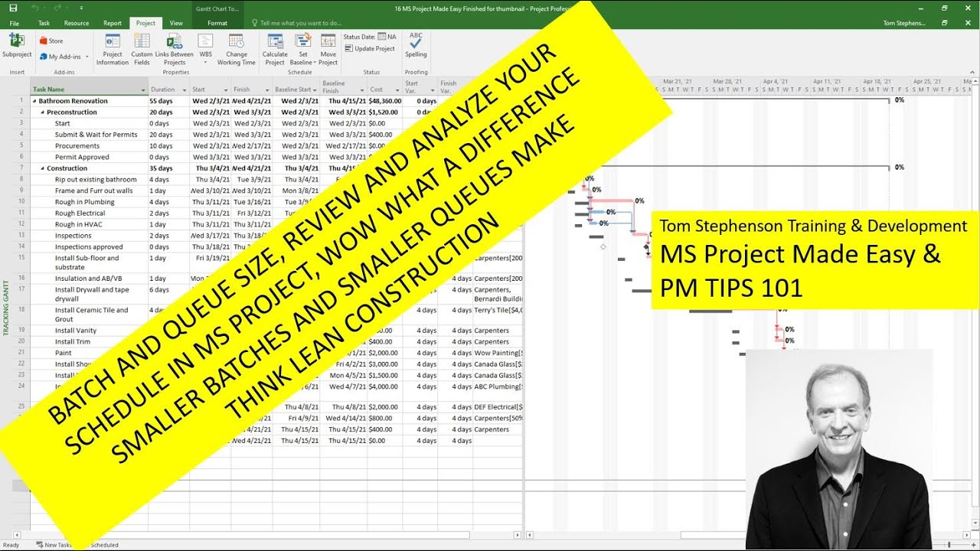Click the Status Date calendar icon
Image resolution: width=980 pixels, height=551 pixels.
click(x=382, y=36)
